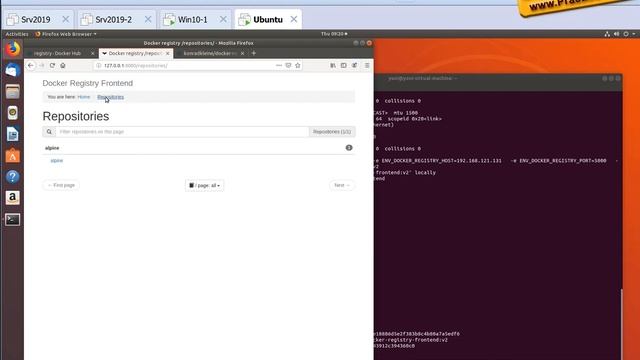
Task: Close the Docker registry /repositories browser tab
Action: [x=167, y=53]
